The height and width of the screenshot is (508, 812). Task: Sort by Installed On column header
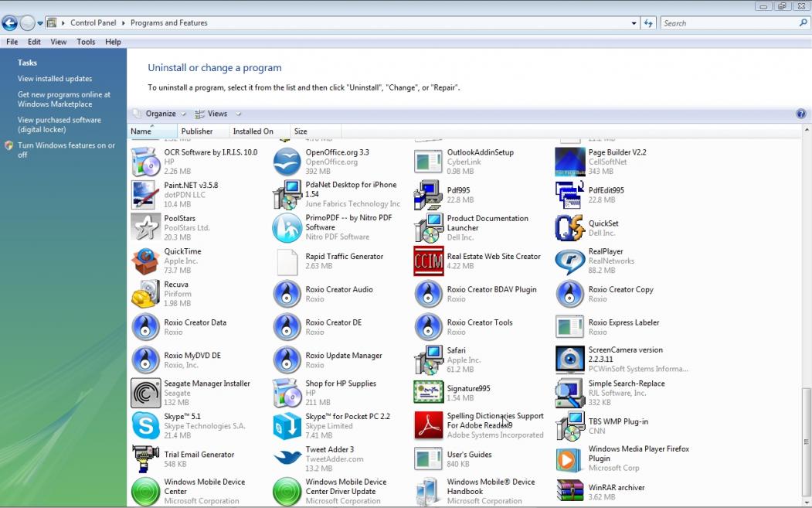pyautogui.click(x=260, y=131)
